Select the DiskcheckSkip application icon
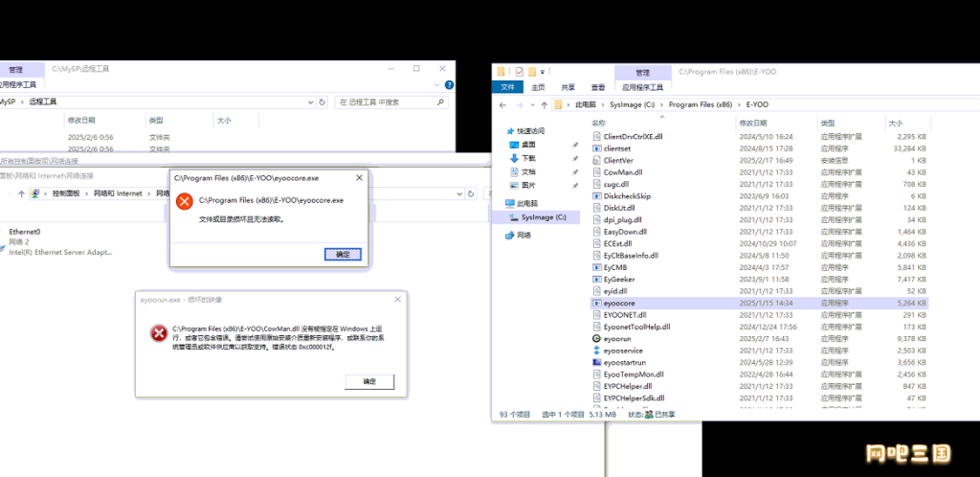Image resolution: width=980 pixels, height=477 pixels. (596, 195)
